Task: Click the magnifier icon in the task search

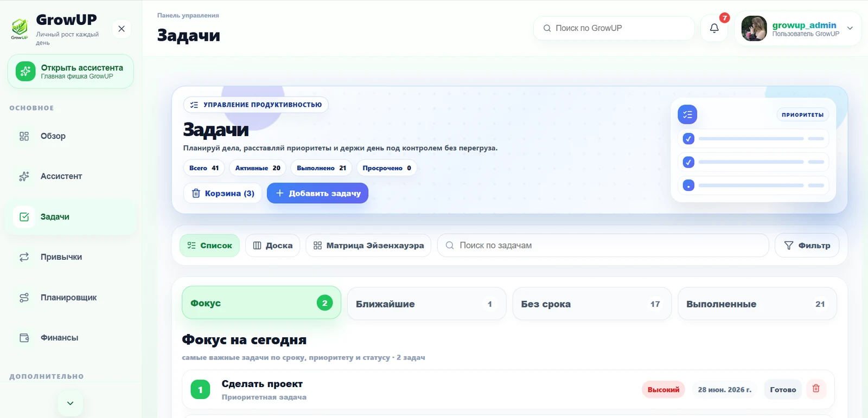Action: pos(450,246)
